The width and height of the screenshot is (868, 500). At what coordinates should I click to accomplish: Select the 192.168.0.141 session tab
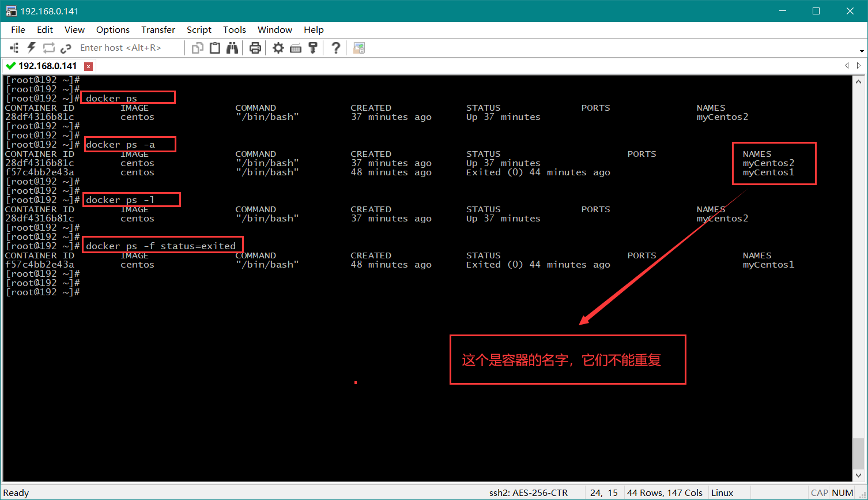(x=47, y=66)
